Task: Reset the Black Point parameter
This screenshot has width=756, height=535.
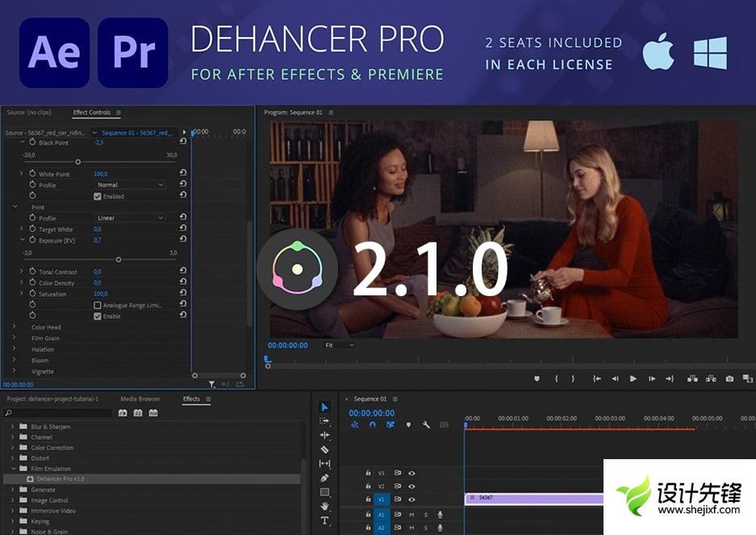Action: [183, 142]
